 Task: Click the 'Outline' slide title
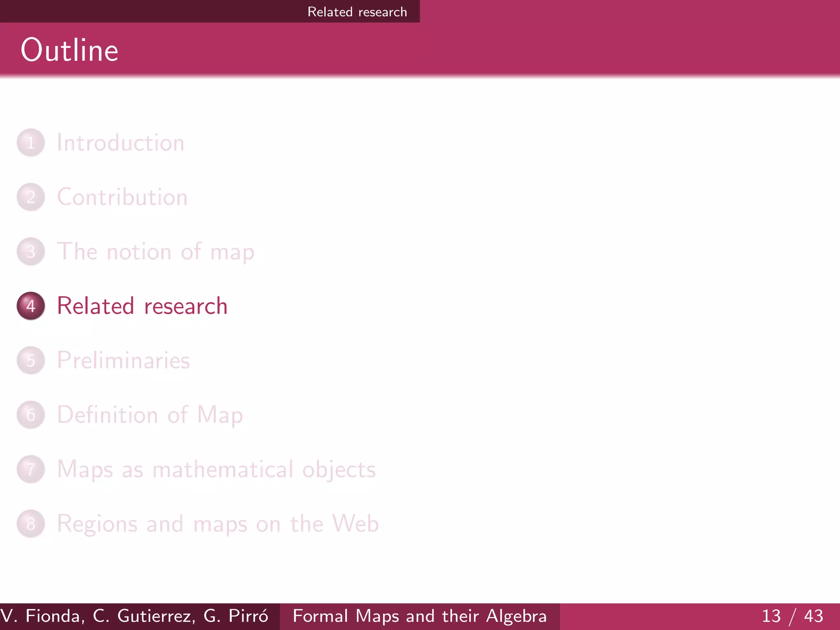click(70, 50)
